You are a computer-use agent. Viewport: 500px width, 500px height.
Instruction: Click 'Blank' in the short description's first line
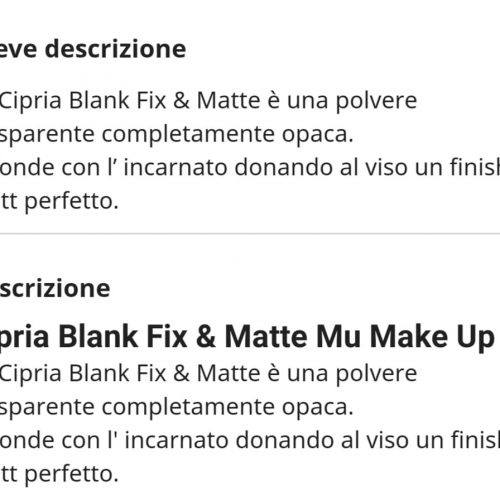(99, 100)
